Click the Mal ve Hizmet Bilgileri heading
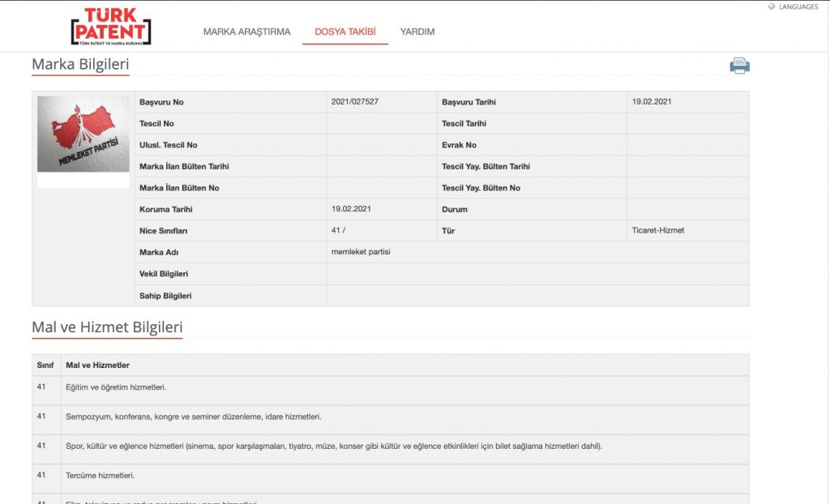The height and width of the screenshot is (504, 830). [107, 327]
